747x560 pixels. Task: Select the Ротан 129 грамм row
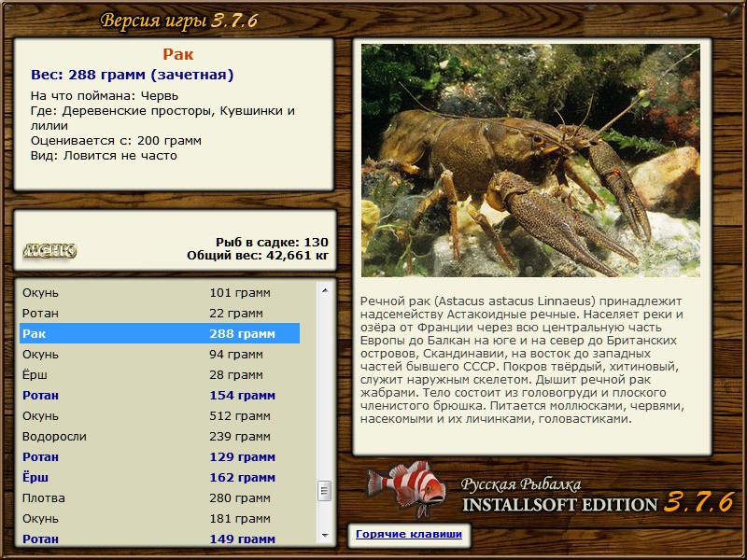pyautogui.click(x=160, y=456)
